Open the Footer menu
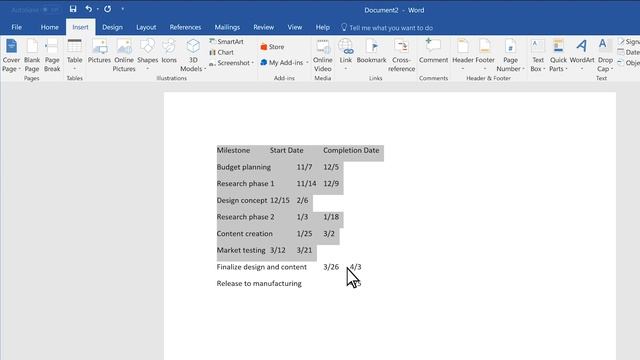Viewport: 640px width, 360px height. (x=485, y=55)
